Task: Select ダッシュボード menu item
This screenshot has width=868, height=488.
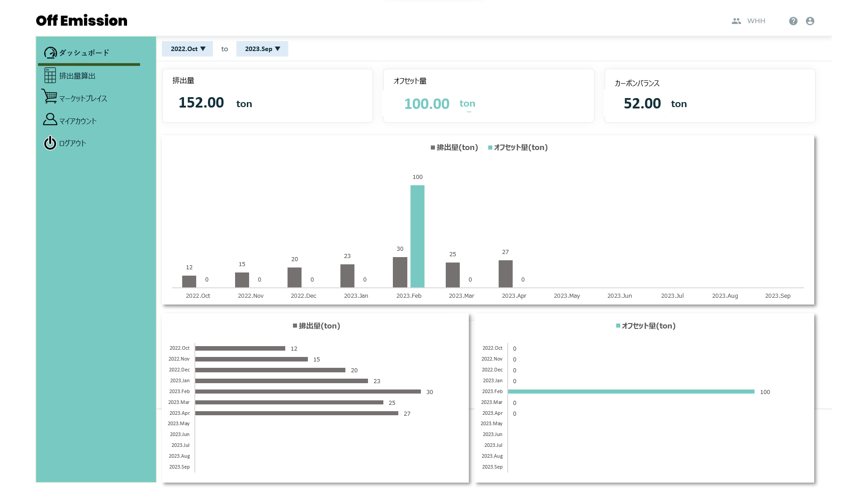Action: point(84,53)
